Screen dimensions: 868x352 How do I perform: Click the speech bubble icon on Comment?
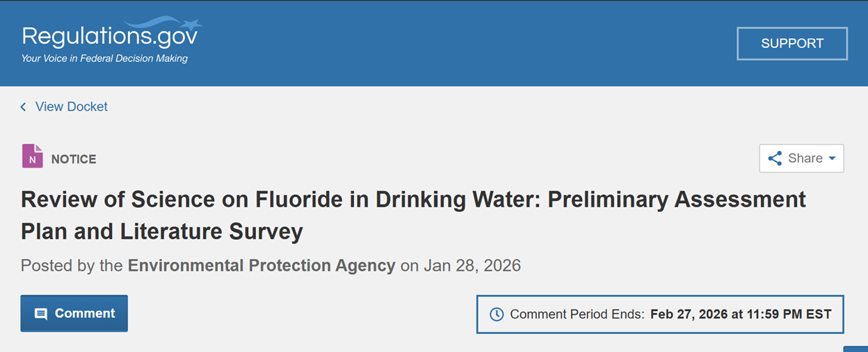(41, 314)
